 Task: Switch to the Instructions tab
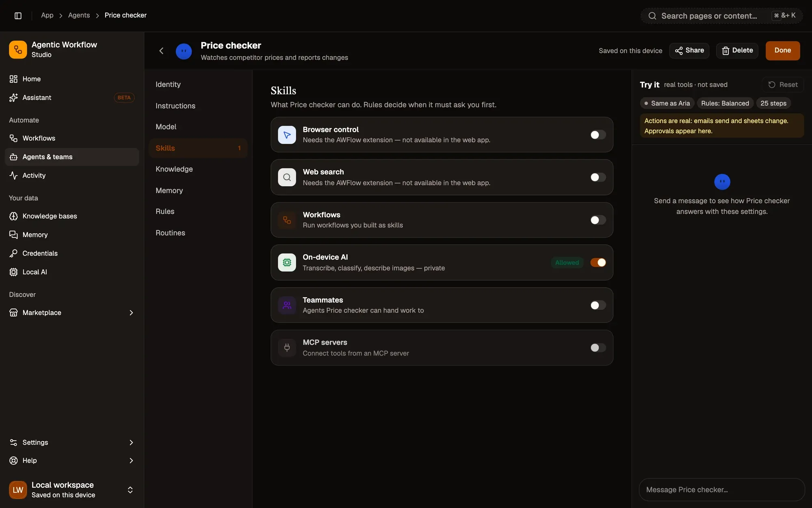pyautogui.click(x=198, y=106)
